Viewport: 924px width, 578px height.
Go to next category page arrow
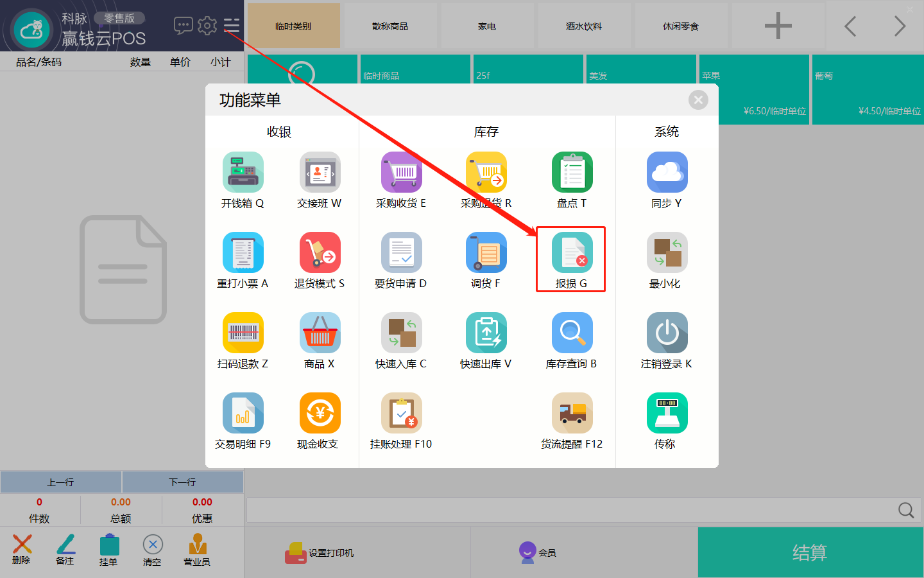900,26
